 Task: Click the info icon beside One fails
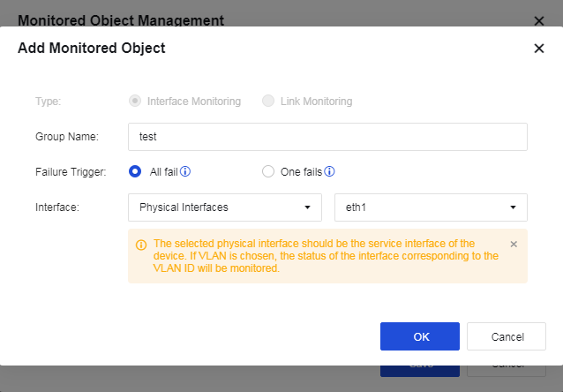coord(330,172)
